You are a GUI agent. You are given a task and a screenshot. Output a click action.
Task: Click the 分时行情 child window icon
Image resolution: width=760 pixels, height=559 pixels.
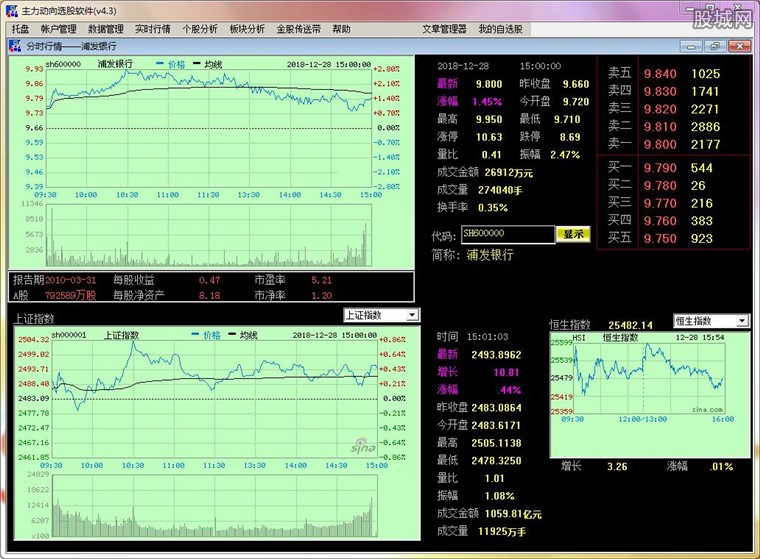(16, 46)
